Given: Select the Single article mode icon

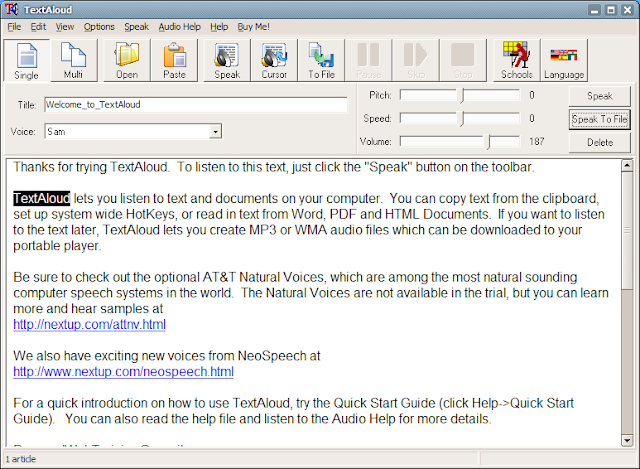Looking at the screenshot, I should 27,60.
